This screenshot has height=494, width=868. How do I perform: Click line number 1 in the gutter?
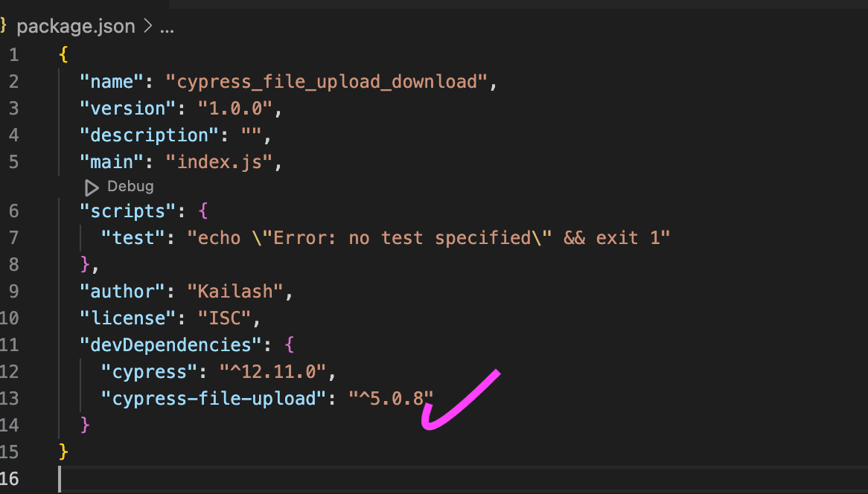[x=14, y=55]
